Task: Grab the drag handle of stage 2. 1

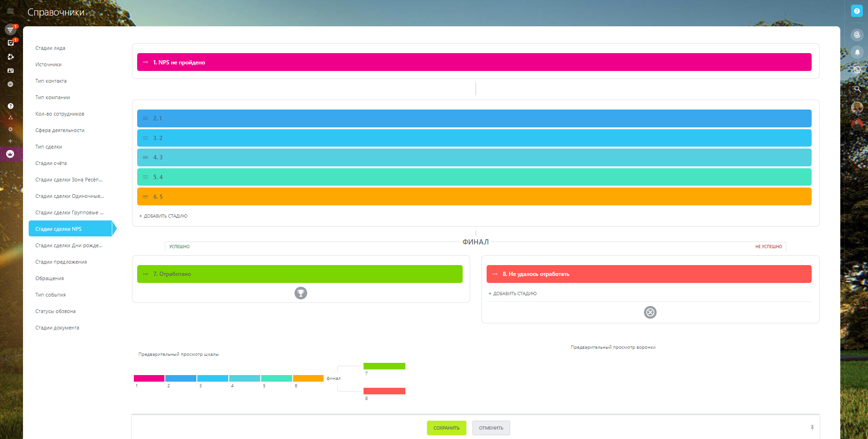Action: pyautogui.click(x=145, y=118)
